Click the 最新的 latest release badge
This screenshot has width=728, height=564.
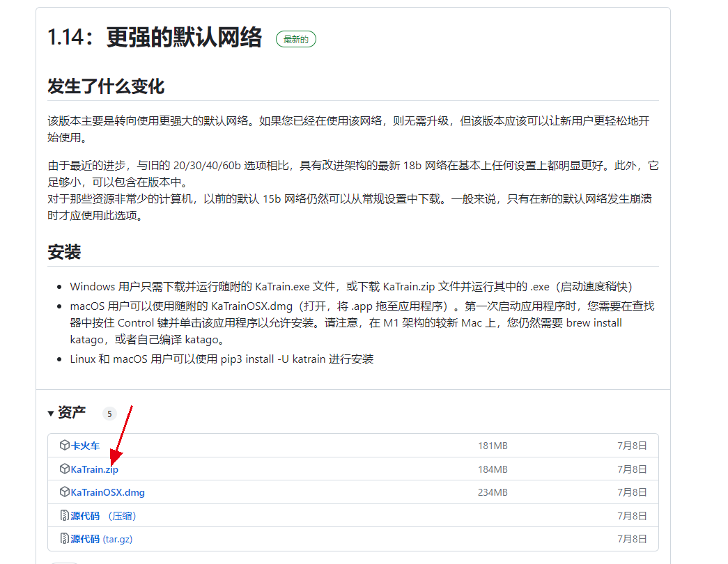[x=296, y=40]
